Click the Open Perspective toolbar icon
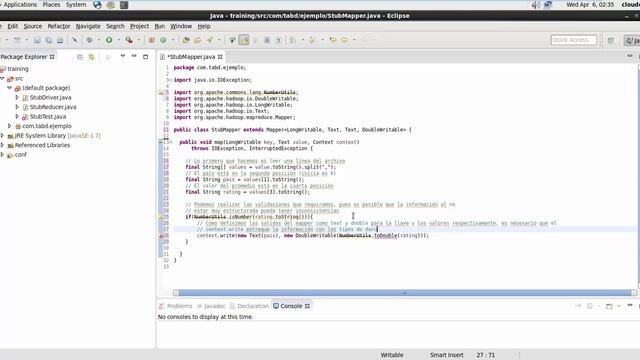 tap(611, 40)
